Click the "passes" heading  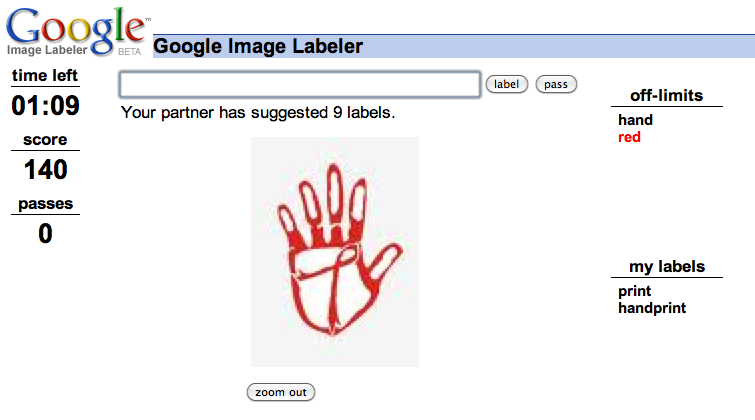(45, 204)
